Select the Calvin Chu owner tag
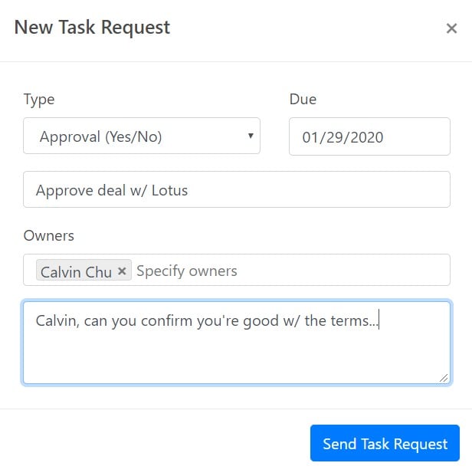This screenshot has height=476, width=472. [76, 271]
